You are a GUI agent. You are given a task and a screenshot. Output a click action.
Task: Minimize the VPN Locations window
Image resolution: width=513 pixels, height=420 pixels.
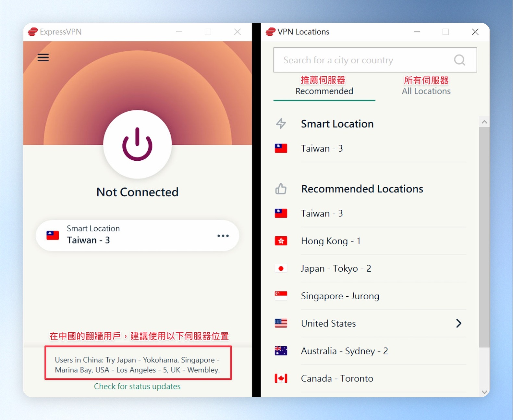pyautogui.click(x=417, y=32)
